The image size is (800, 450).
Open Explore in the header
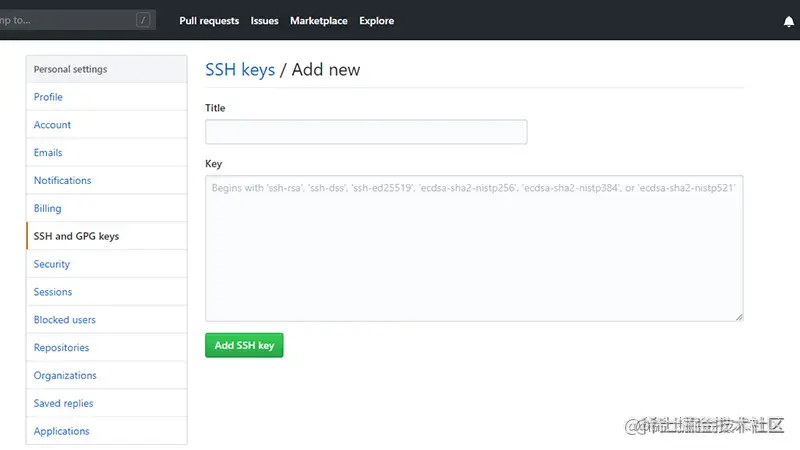377,21
